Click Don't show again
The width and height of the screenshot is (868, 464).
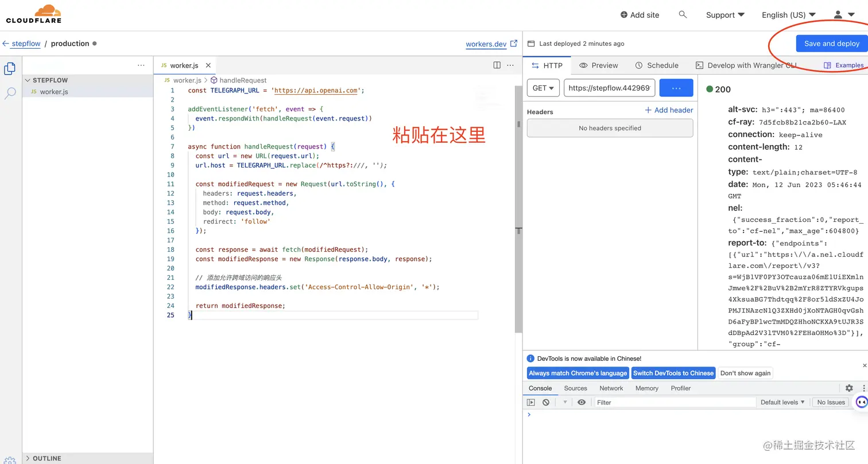pyautogui.click(x=745, y=373)
